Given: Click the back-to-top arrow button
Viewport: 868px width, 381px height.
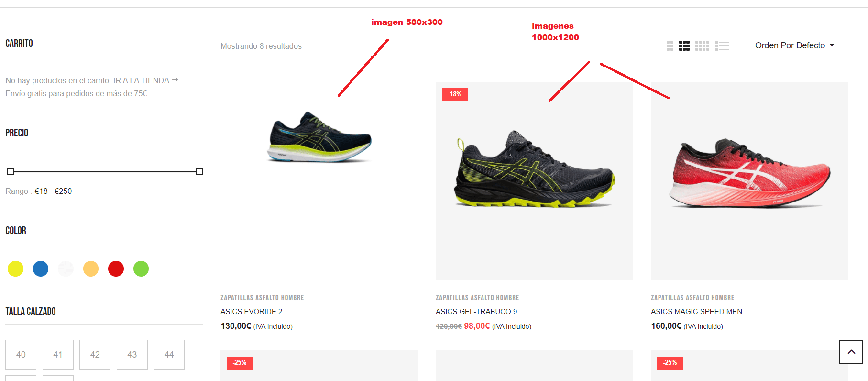Looking at the screenshot, I should 851,352.
